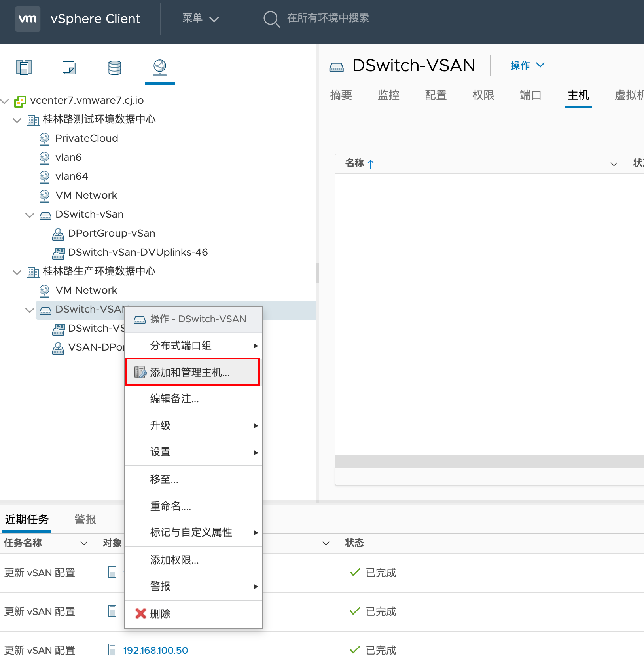Click the port group icon beside VSAN-DPor…
This screenshot has height=657, width=644.
tap(58, 348)
